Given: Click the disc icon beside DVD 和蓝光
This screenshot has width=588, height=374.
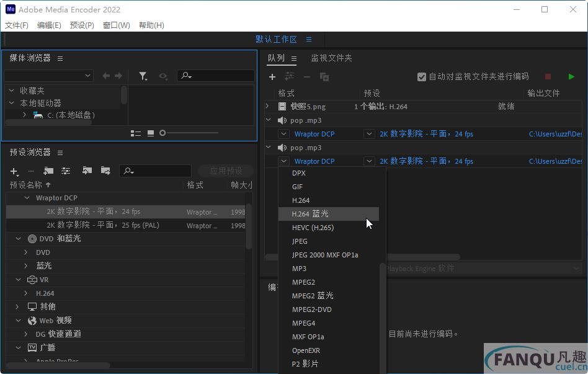Looking at the screenshot, I should (x=32, y=239).
